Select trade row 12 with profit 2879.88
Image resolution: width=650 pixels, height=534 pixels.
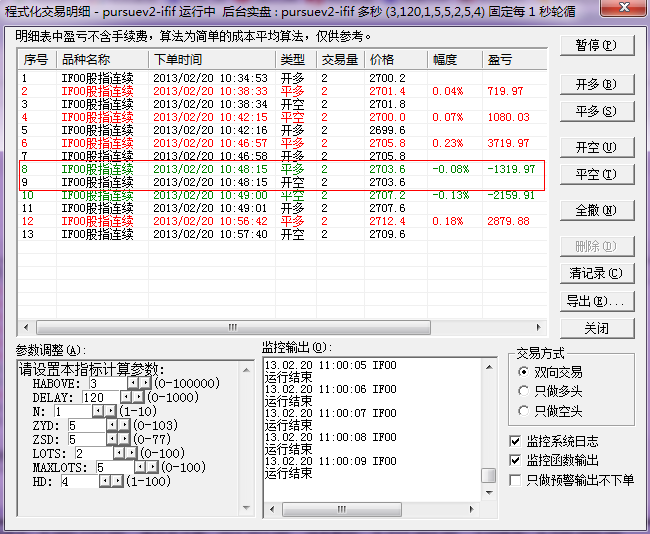coord(282,221)
